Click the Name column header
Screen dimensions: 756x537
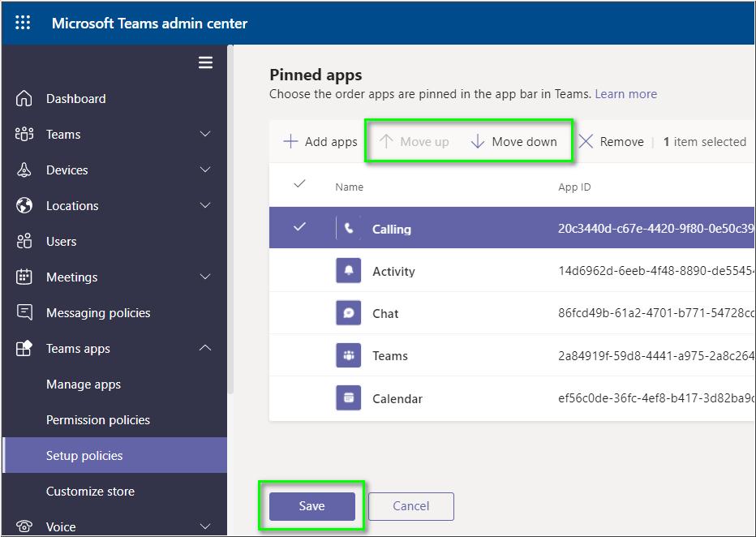pyautogui.click(x=349, y=187)
